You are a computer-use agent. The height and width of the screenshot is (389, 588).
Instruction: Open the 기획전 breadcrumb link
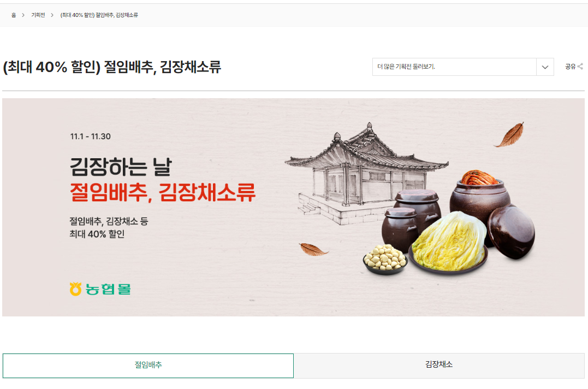(38, 15)
